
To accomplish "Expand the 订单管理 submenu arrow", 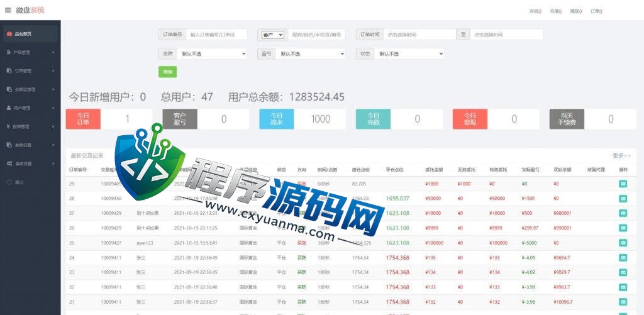I will 53,71.
